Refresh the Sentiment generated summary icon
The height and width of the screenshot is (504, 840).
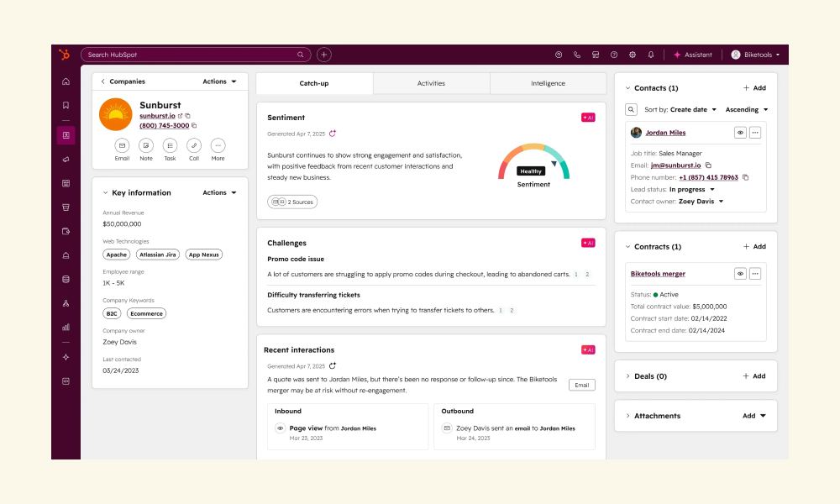point(332,134)
